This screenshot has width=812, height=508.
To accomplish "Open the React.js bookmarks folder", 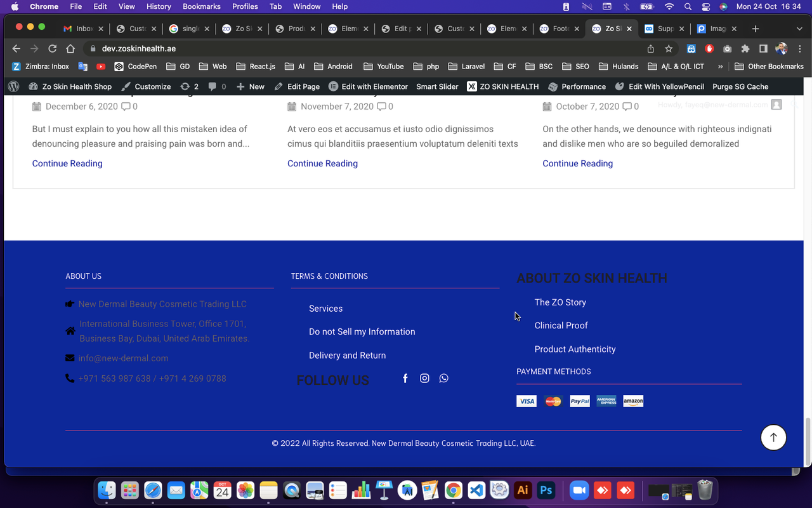I will (256, 66).
